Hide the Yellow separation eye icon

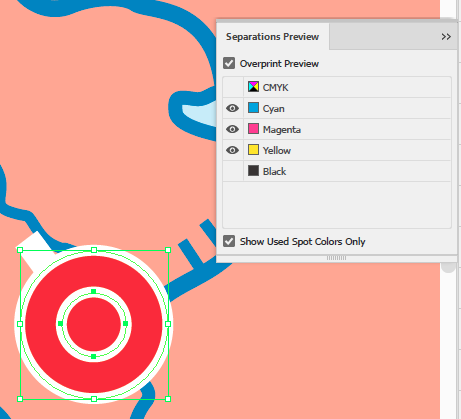point(233,150)
